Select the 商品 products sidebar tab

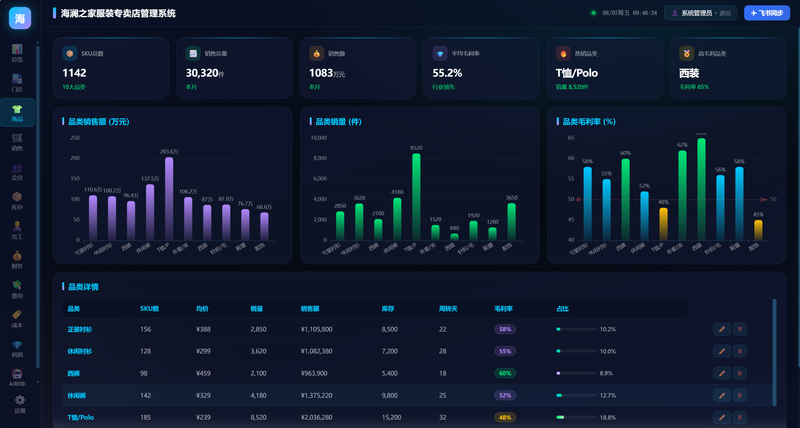coord(17,112)
